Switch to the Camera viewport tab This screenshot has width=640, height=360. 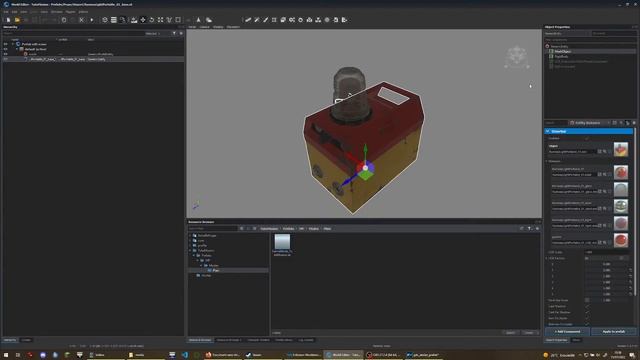tap(204, 27)
